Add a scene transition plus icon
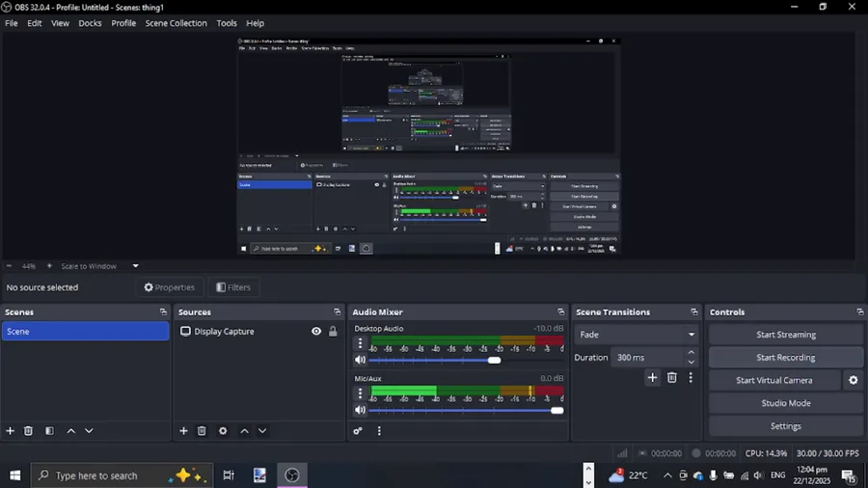 click(x=652, y=378)
